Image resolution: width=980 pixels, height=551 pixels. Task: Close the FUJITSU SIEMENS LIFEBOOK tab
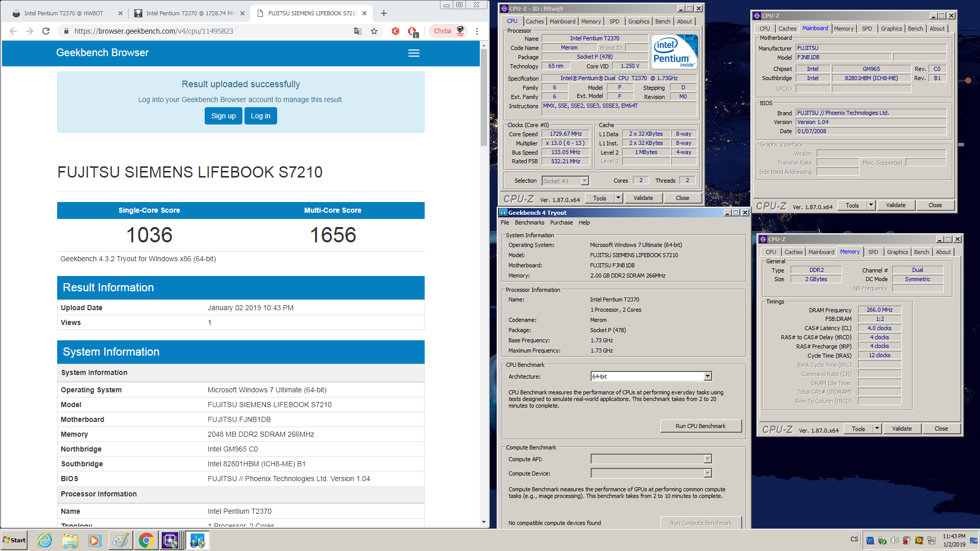pyautogui.click(x=364, y=13)
